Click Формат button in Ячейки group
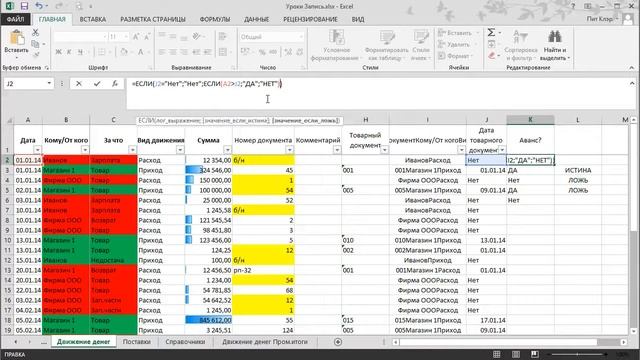Screen dimensions: 640x360 (455, 56)
